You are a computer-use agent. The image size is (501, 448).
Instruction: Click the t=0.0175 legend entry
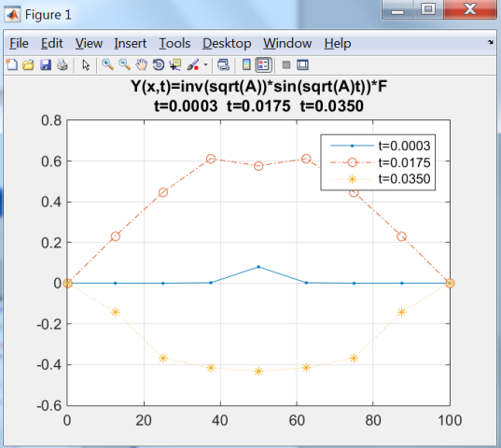381,162
